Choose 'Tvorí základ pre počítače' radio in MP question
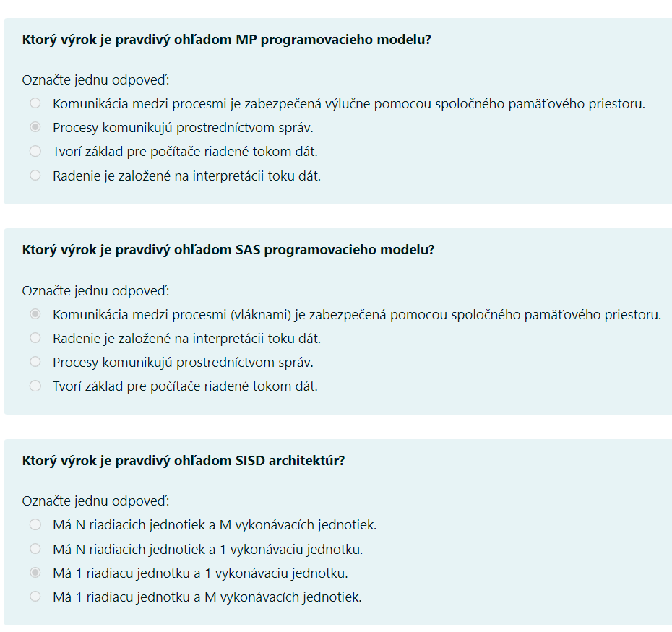The width and height of the screenshot is (672, 632). (35, 151)
